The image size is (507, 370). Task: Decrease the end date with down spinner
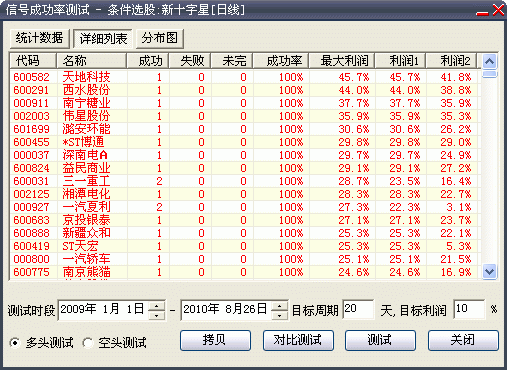[279, 315]
